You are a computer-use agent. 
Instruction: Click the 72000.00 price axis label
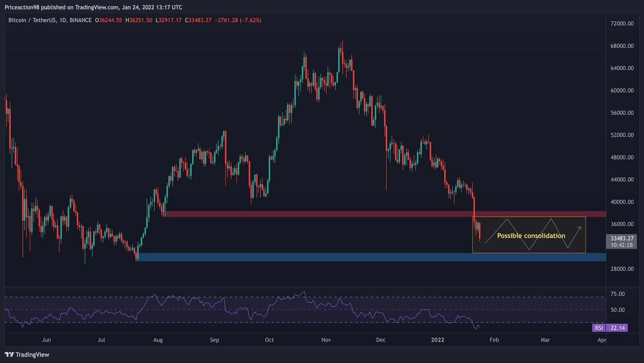click(622, 23)
